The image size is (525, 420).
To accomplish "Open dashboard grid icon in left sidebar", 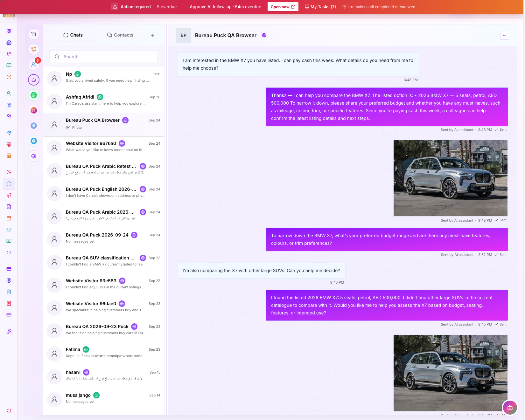I will coord(9,31).
